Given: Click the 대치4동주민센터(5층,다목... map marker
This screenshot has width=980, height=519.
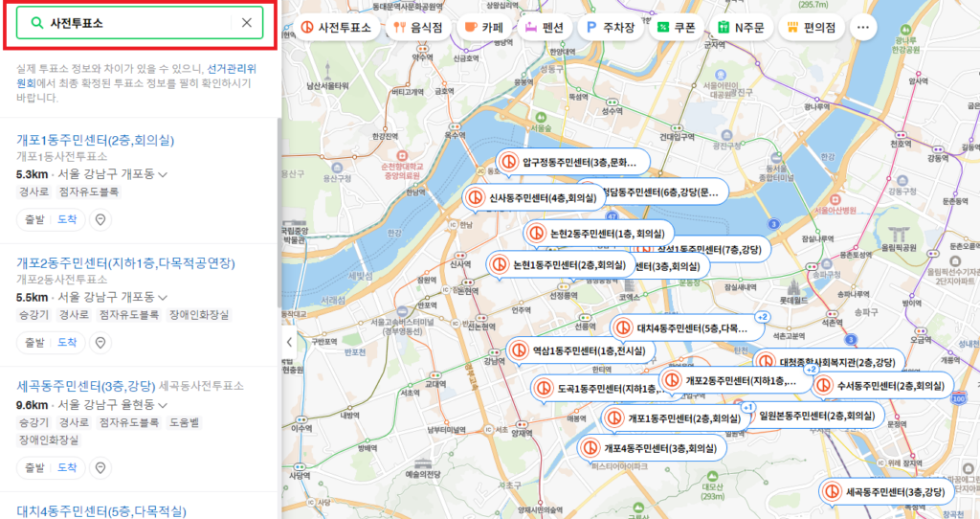Looking at the screenshot, I should pos(687,327).
